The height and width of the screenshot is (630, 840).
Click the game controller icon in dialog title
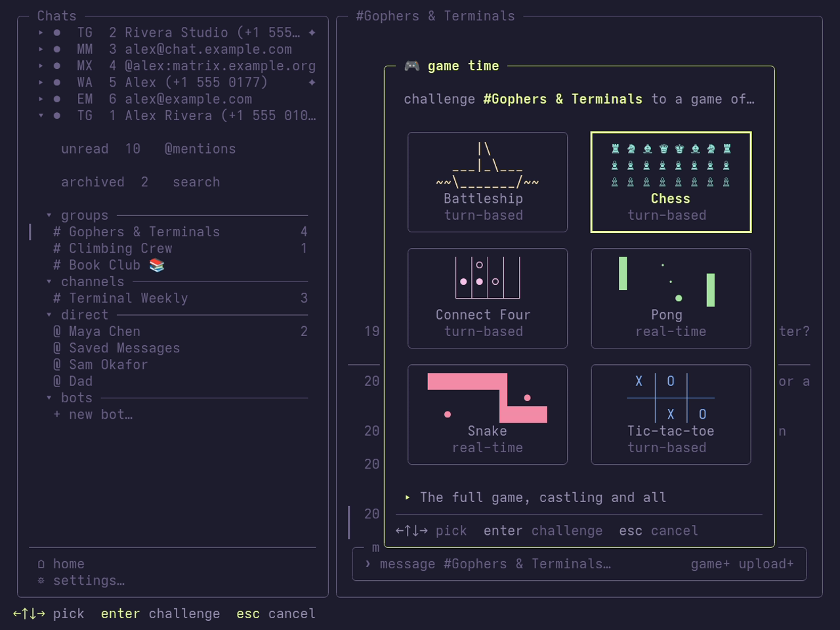(x=411, y=66)
